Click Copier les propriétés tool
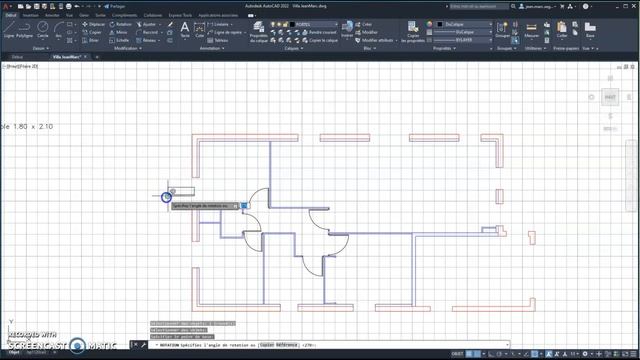Viewport: 640px width, 360px height. pyautogui.click(x=413, y=31)
